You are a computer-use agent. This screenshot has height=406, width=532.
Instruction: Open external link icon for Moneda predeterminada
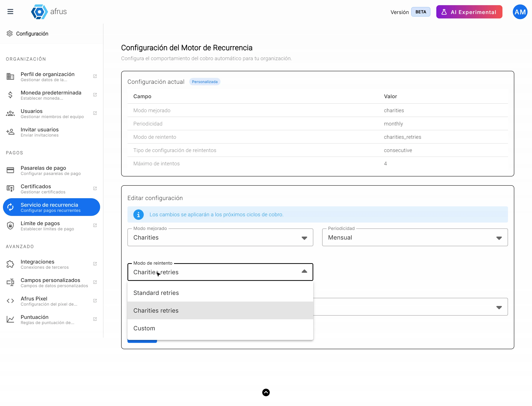(95, 95)
